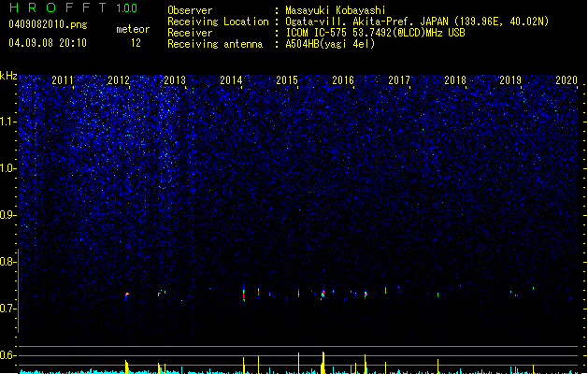Click time marker 2012
Screen dimensions: 588x374
tap(119, 80)
